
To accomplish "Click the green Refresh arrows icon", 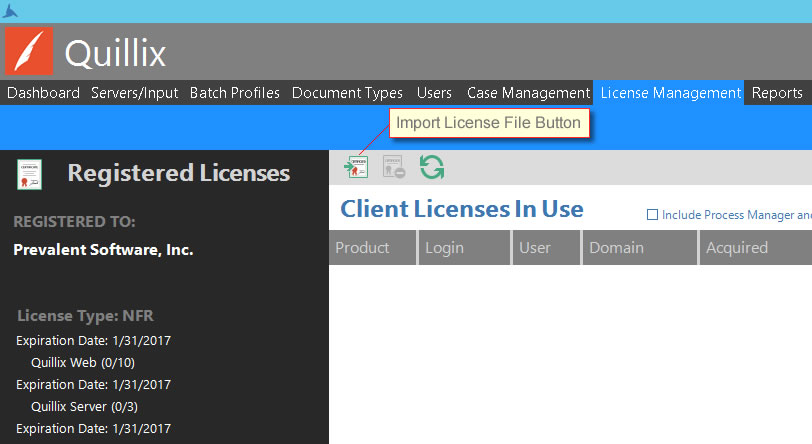I will click(432, 167).
